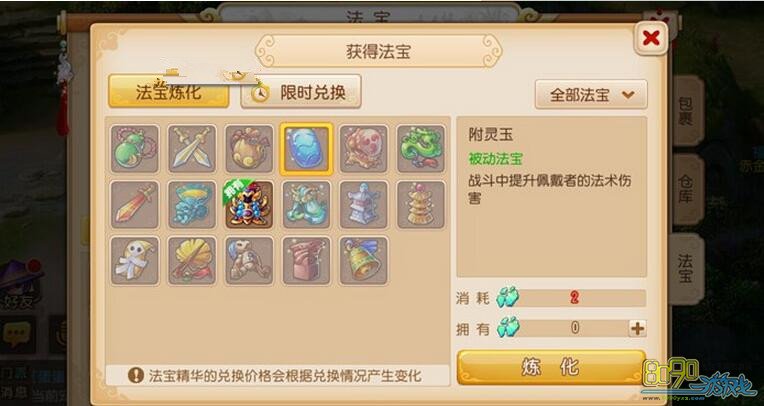Select the owned treasure with green ribbon

(249, 205)
